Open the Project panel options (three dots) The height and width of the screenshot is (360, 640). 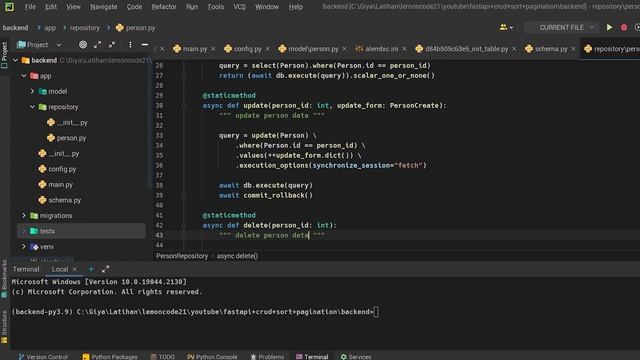coord(130,44)
